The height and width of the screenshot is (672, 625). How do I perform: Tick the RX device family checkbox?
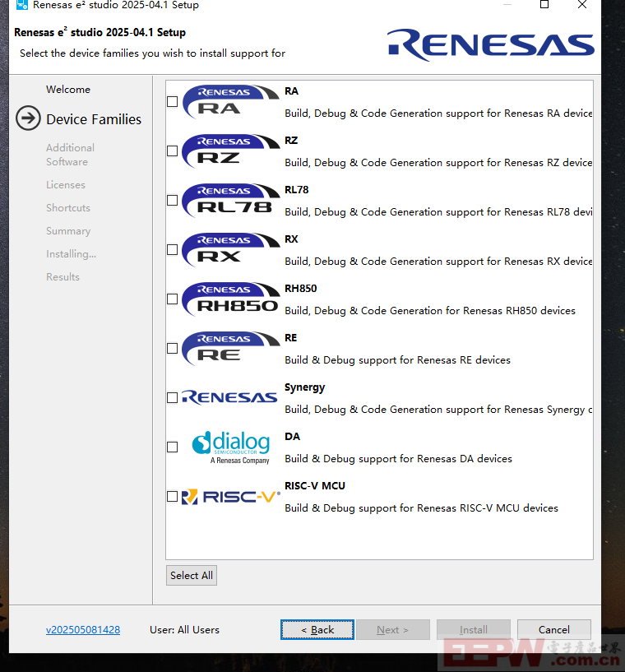click(172, 249)
